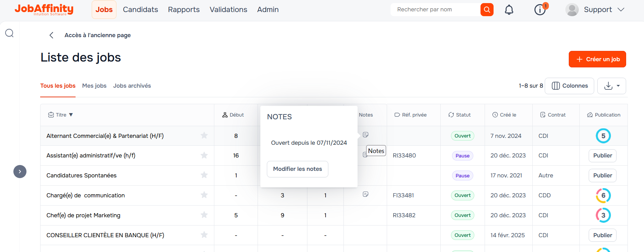This screenshot has width=644, height=252.
Task: Toggle favorite star for Alternant Commercial(e) job
Action: tap(204, 135)
